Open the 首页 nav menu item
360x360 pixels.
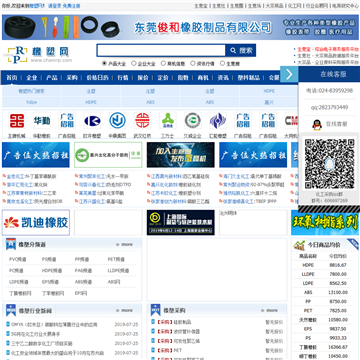(x=12, y=78)
